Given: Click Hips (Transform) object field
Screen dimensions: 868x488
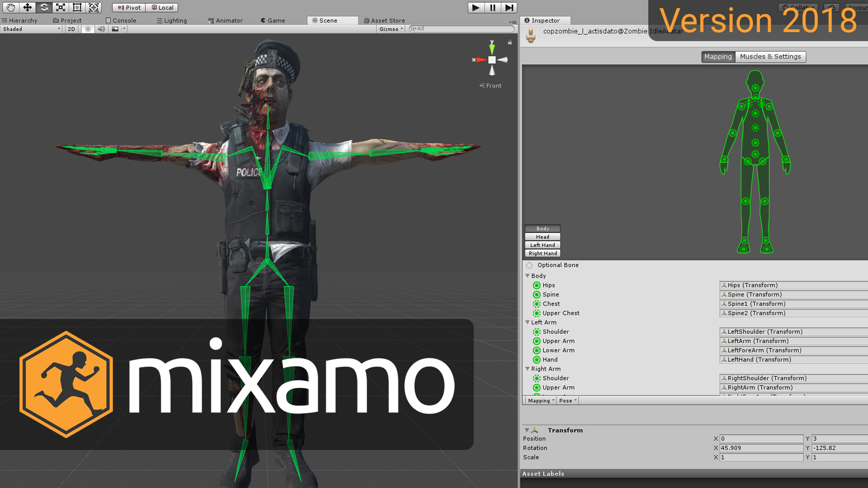Looking at the screenshot, I should (793, 285).
